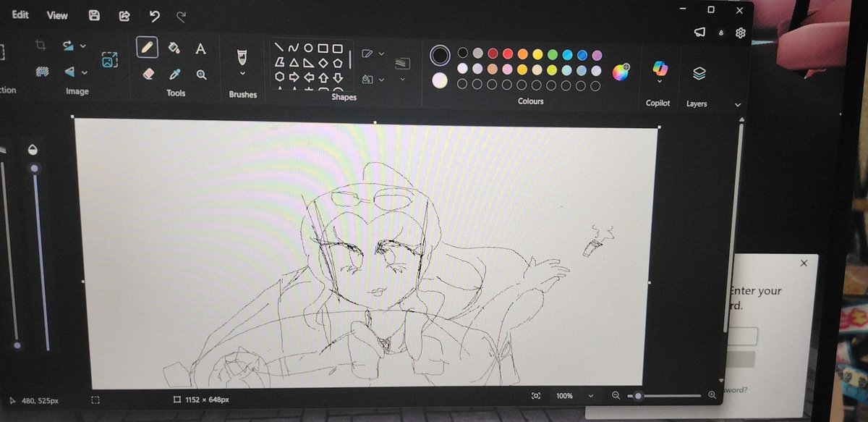Screen dimensions: 868x422
Task: Expand the Brushes dropdown
Action: click(242, 74)
